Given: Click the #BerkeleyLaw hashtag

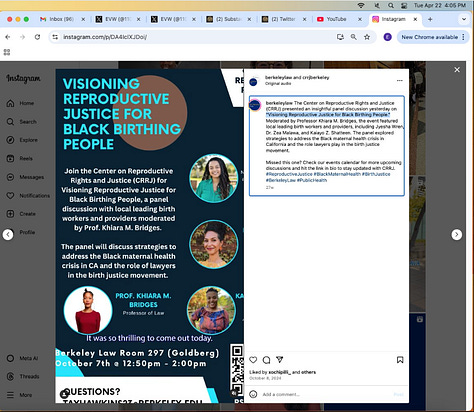Looking at the screenshot, I should coord(280,180).
